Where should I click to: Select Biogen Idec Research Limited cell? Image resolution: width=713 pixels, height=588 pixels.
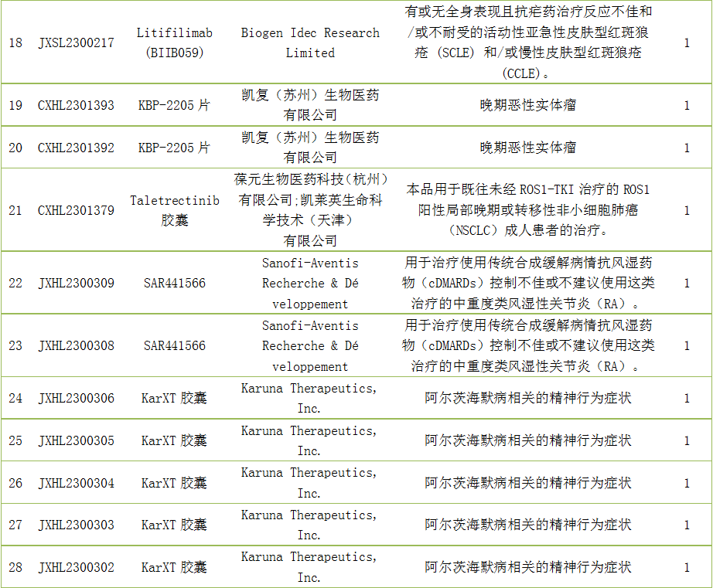pos(310,42)
